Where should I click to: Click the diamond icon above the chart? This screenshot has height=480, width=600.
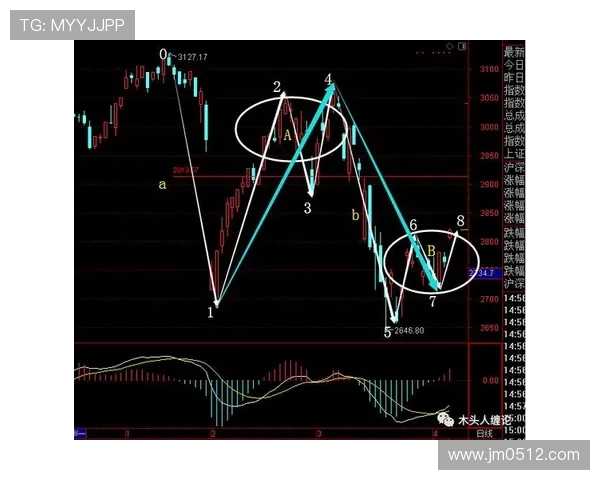(x=451, y=46)
